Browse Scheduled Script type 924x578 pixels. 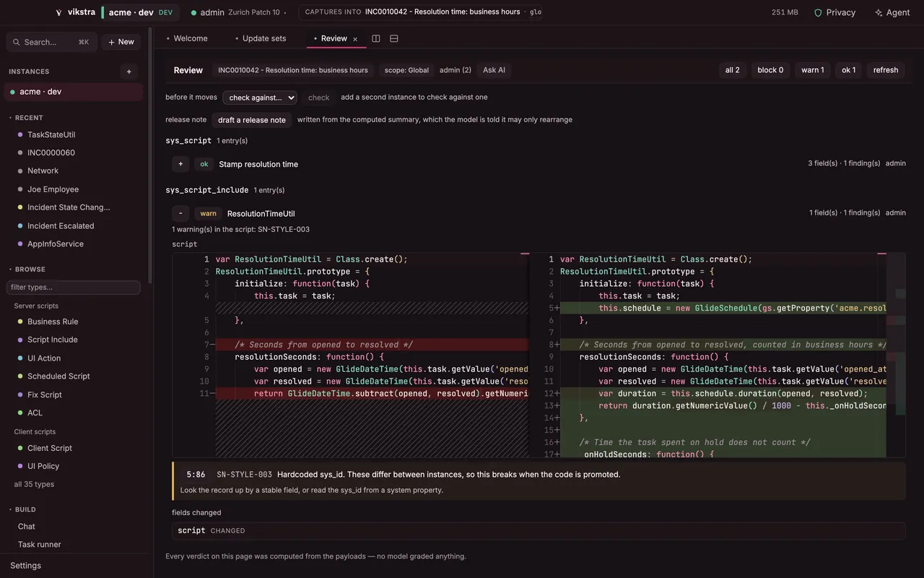pyautogui.click(x=58, y=376)
